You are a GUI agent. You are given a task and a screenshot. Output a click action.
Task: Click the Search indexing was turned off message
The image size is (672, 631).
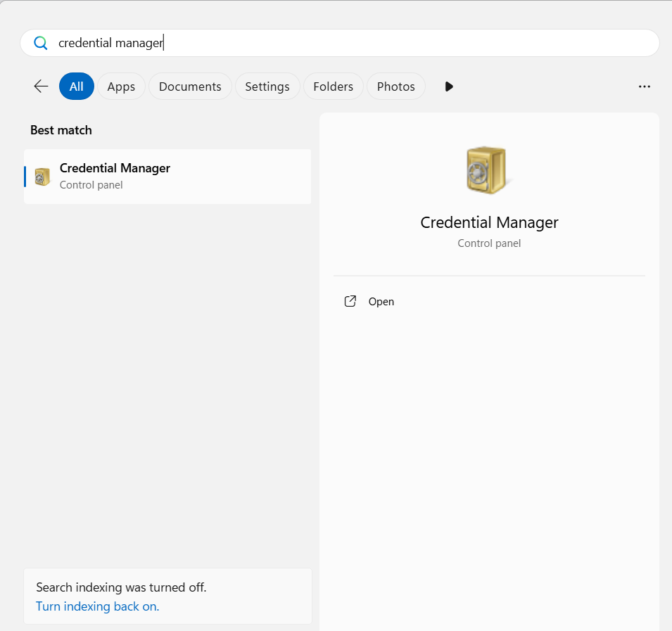tap(121, 587)
